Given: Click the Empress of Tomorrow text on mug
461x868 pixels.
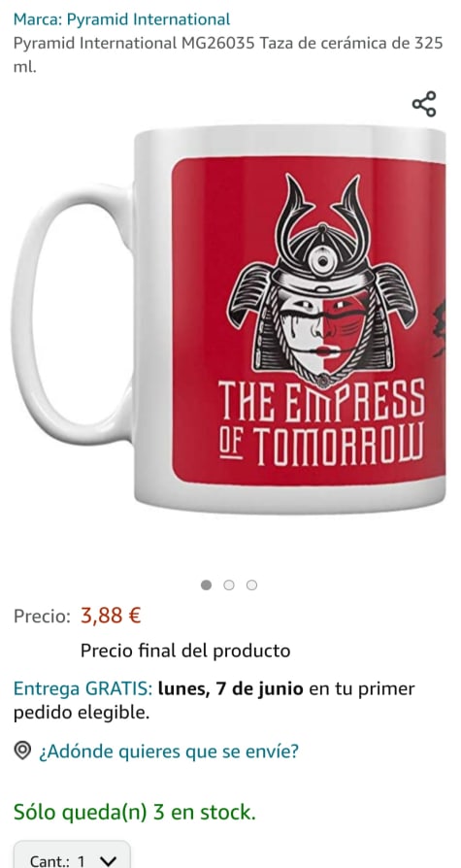Looking at the screenshot, I should (x=321, y=421).
